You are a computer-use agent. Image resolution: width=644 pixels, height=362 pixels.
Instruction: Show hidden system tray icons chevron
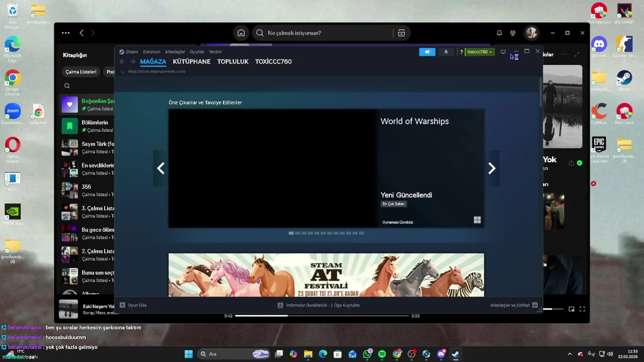pyautogui.click(x=570, y=354)
